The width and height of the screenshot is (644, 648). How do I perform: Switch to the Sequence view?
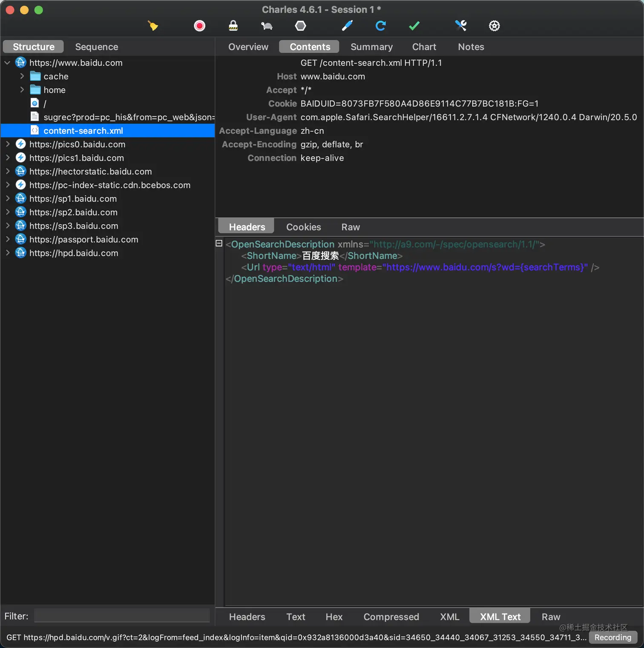[x=97, y=47]
